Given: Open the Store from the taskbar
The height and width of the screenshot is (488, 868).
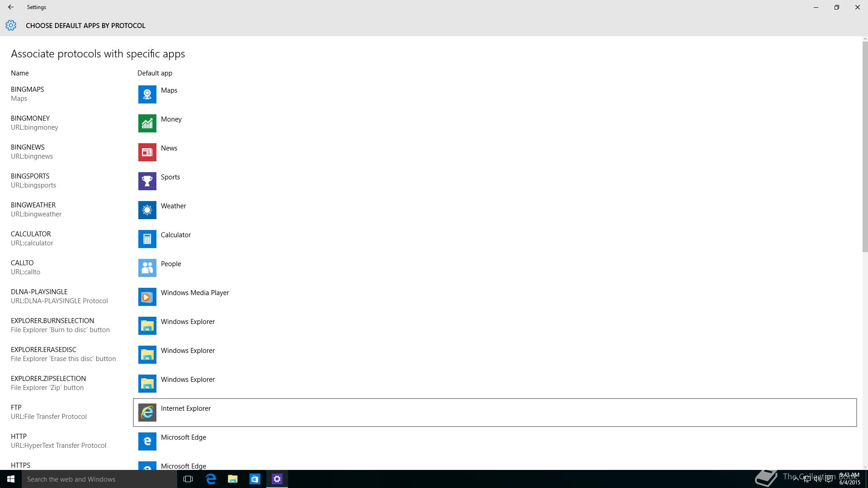Looking at the screenshot, I should coord(255,479).
